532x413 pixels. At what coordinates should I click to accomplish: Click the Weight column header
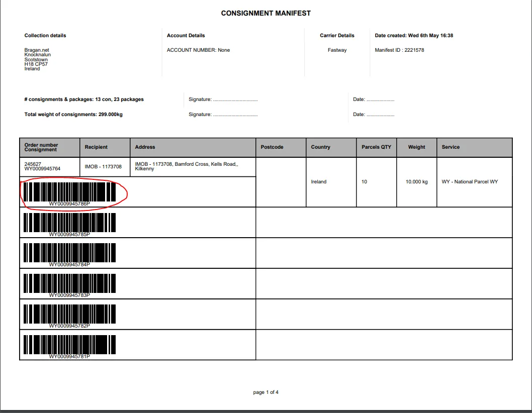pyautogui.click(x=416, y=147)
